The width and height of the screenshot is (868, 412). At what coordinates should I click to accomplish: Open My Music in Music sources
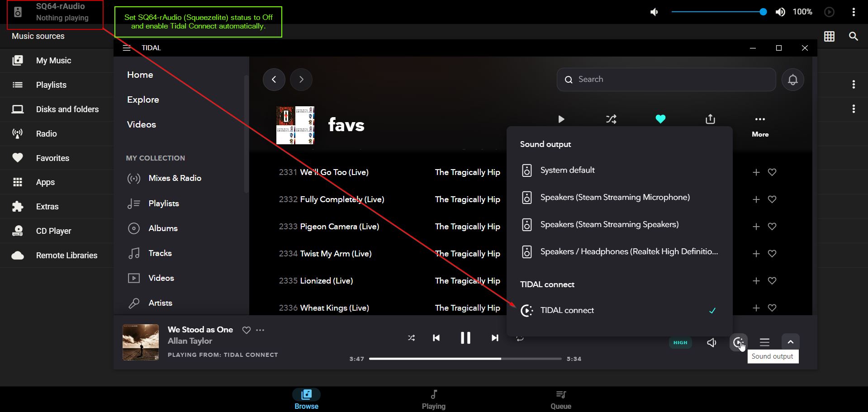click(57, 61)
